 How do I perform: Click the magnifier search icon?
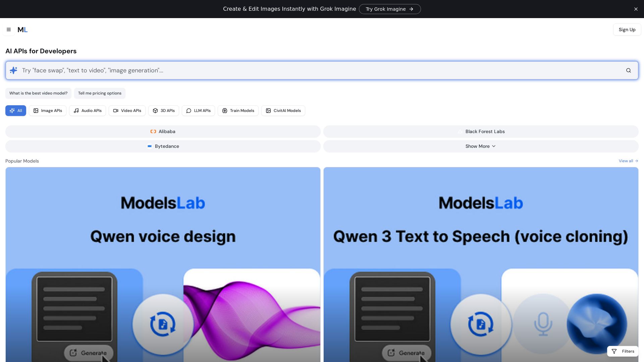point(629,70)
